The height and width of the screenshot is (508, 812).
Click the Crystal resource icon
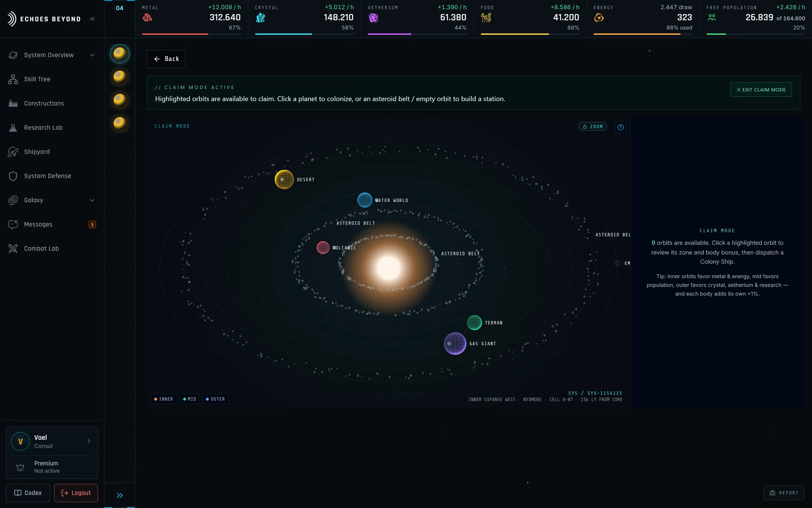[260, 17]
